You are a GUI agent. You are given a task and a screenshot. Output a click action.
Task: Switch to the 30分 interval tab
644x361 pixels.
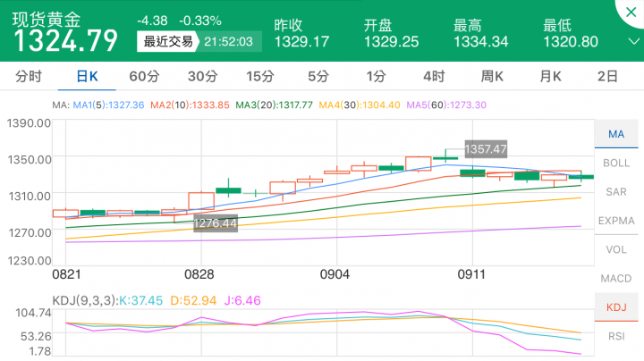coord(203,77)
